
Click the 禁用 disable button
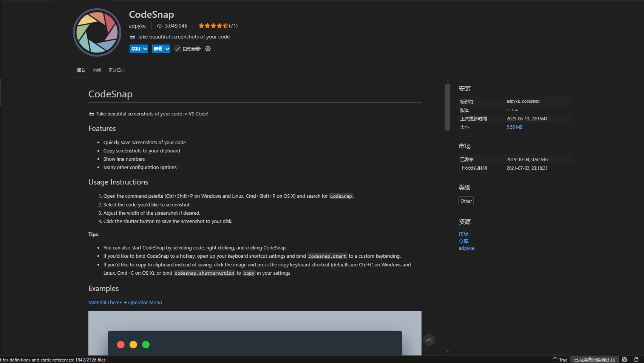point(136,49)
